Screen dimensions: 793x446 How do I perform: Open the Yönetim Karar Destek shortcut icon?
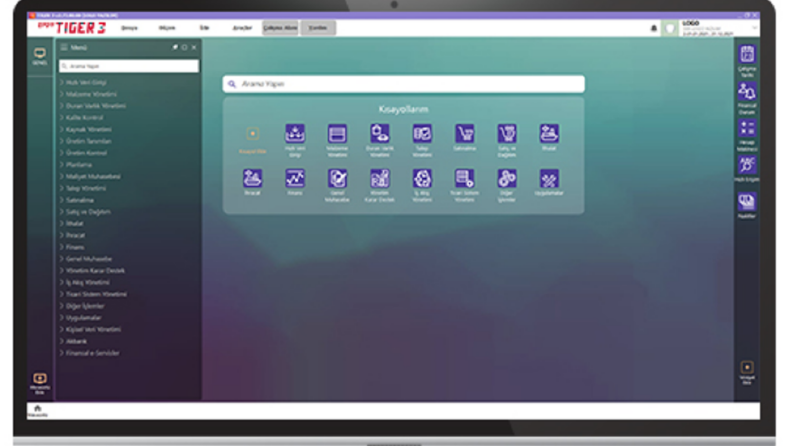380,179
